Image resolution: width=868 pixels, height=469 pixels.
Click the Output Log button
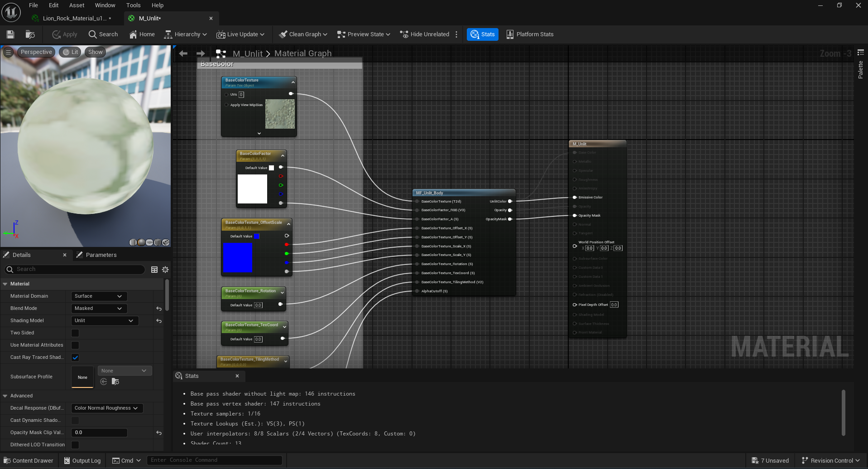(x=82, y=461)
